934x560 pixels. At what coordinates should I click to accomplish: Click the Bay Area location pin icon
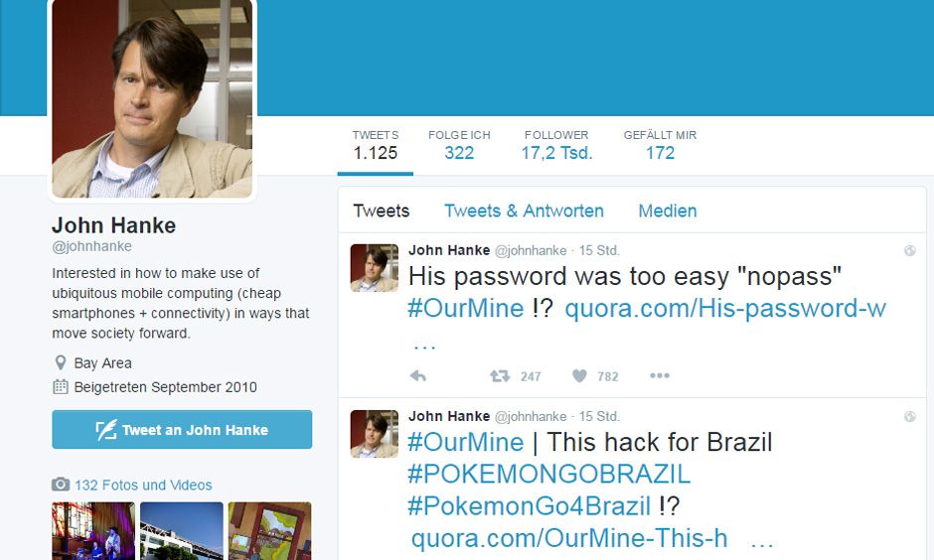pyautogui.click(x=61, y=363)
